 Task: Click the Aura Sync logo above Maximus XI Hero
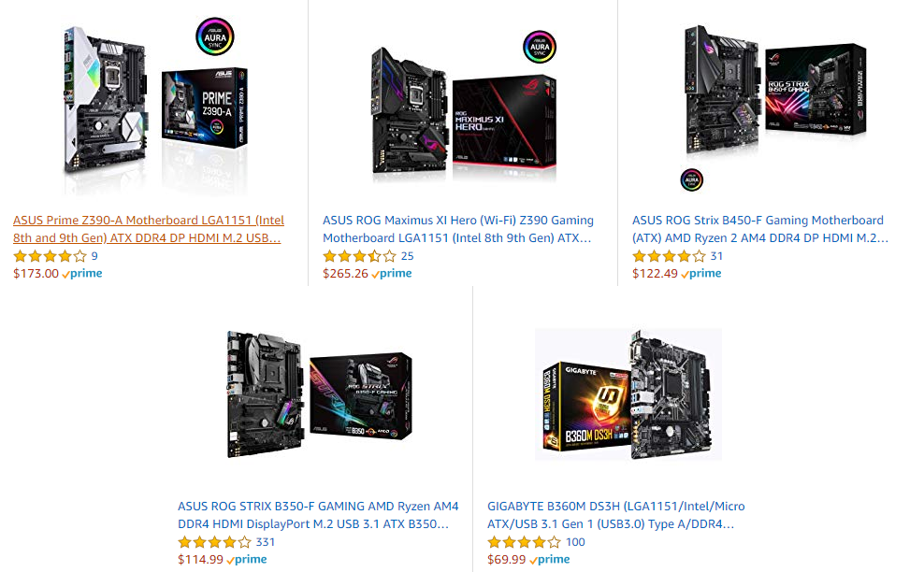point(540,47)
